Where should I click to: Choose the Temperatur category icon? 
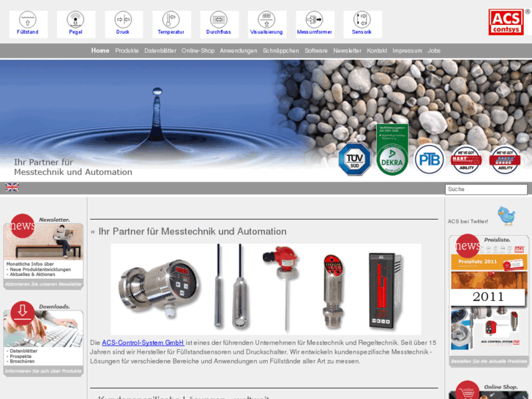(171, 24)
